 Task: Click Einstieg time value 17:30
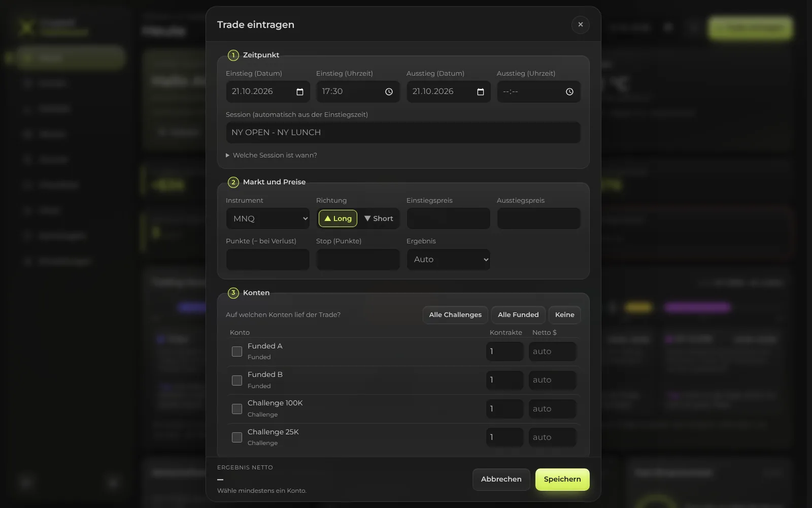[x=332, y=91]
